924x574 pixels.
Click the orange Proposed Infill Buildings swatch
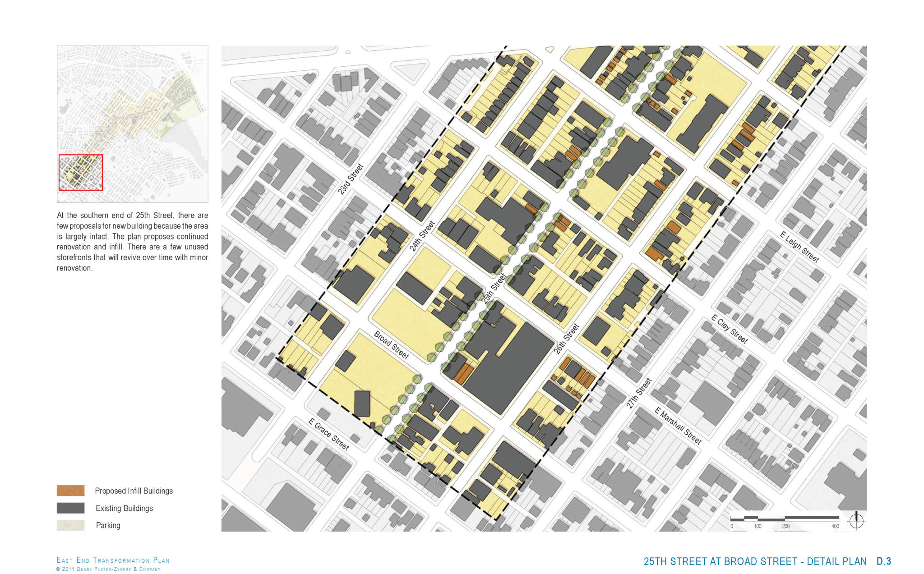click(x=70, y=491)
